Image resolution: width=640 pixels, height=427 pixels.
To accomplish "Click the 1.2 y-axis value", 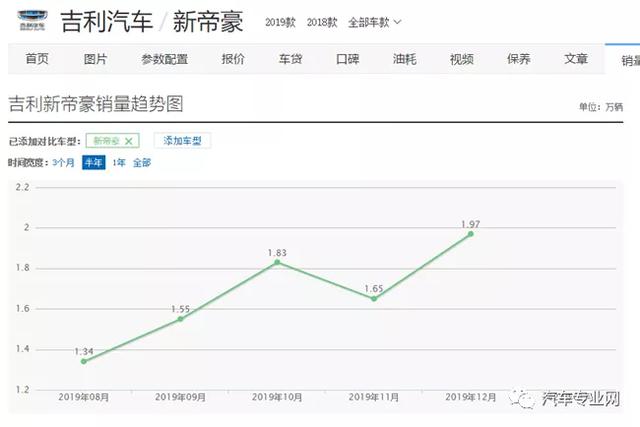I will [x=22, y=389].
